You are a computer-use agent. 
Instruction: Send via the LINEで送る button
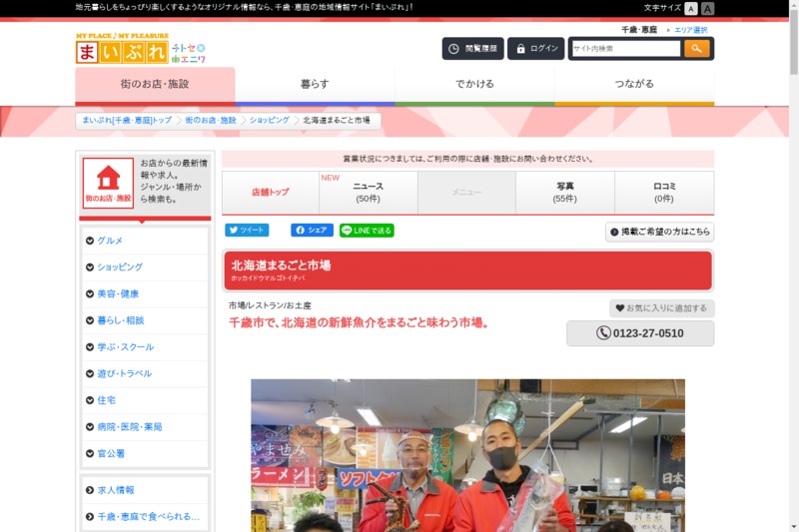click(367, 230)
